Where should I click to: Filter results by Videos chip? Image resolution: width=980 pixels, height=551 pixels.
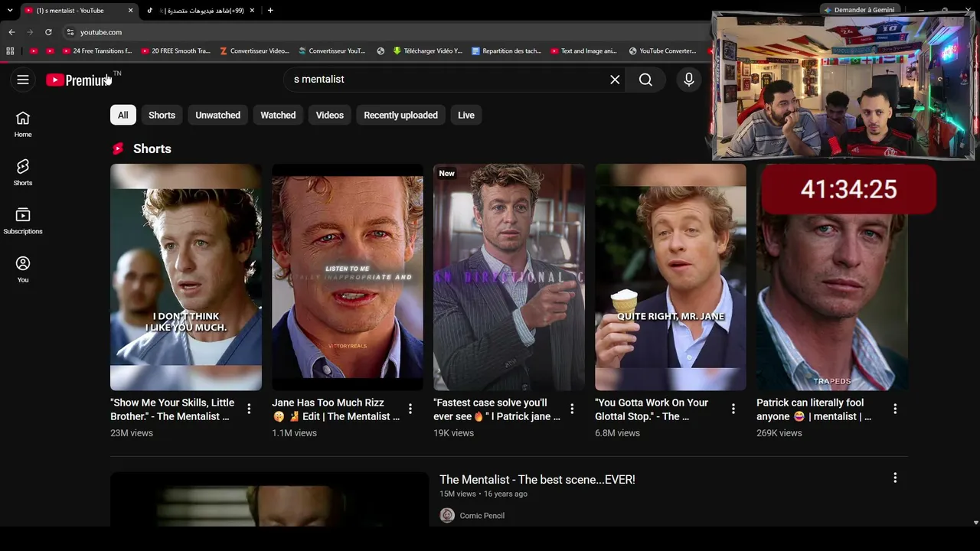click(x=330, y=116)
